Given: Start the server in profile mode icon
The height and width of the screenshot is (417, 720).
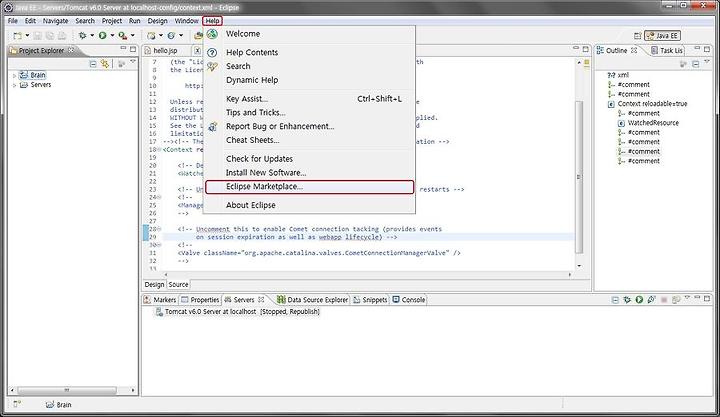Looking at the screenshot, I should point(651,300).
